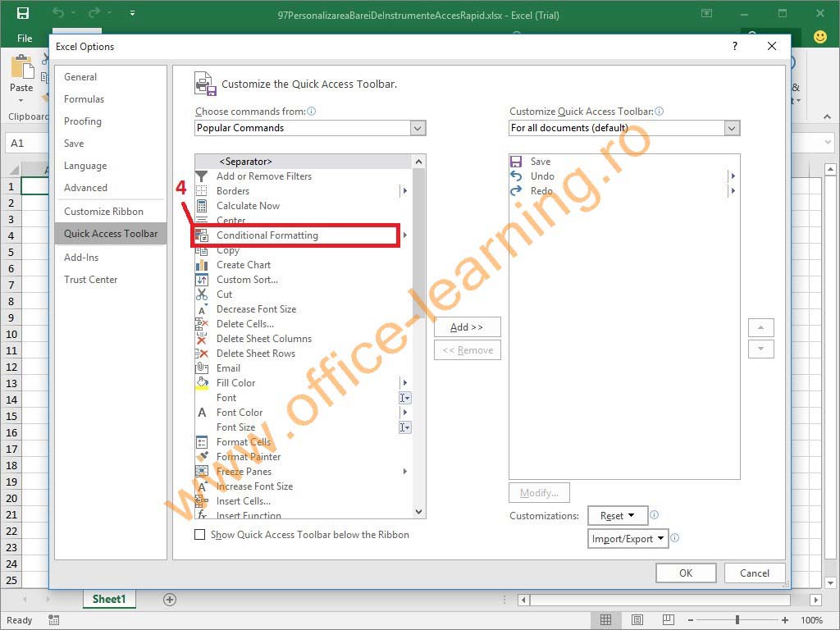Expand the Conditional Formatting submenu arrow
The image size is (840, 630).
pos(405,235)
